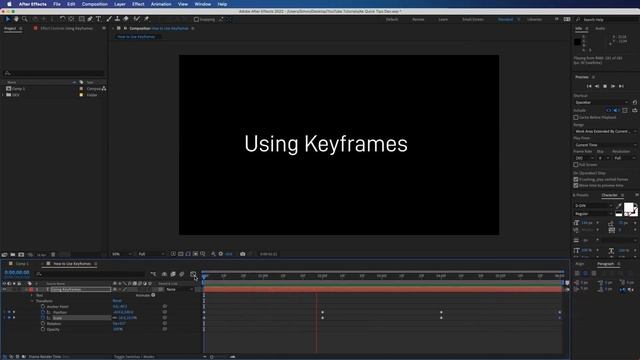Select the Selection arrow tool
640x360 pixels.
click(7, 19)
